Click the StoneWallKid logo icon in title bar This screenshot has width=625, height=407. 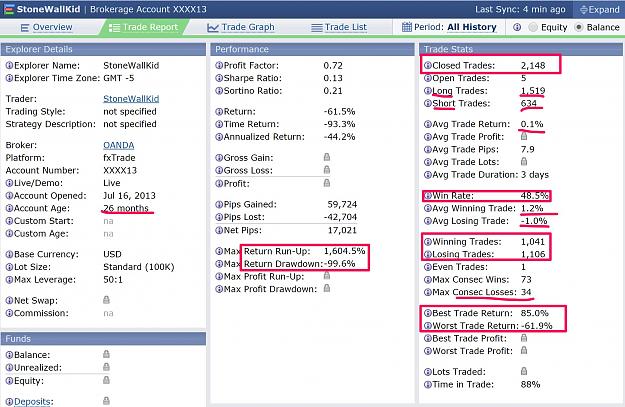[x=8, y=9]
